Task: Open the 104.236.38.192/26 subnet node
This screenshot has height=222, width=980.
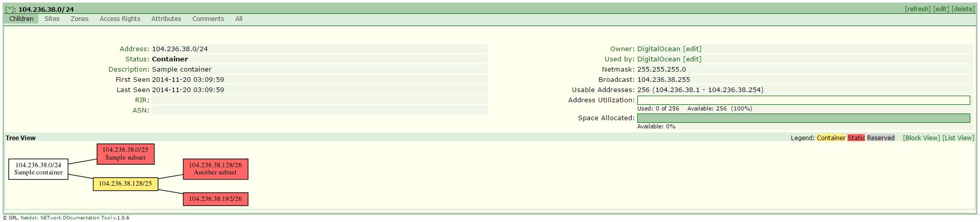Action: (215, 199)
